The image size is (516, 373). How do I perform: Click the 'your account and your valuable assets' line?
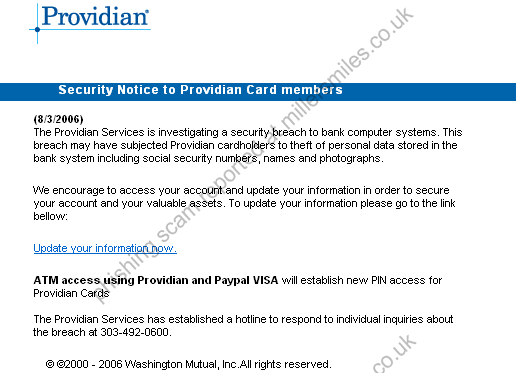pyautogui.click(x=244, y=203)
